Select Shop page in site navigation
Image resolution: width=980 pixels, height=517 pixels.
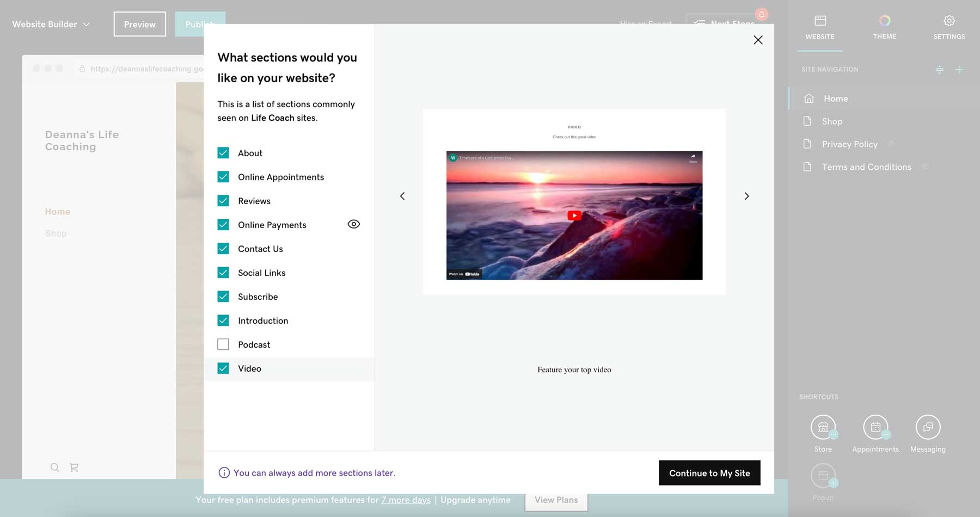click(x=832, y=121)
